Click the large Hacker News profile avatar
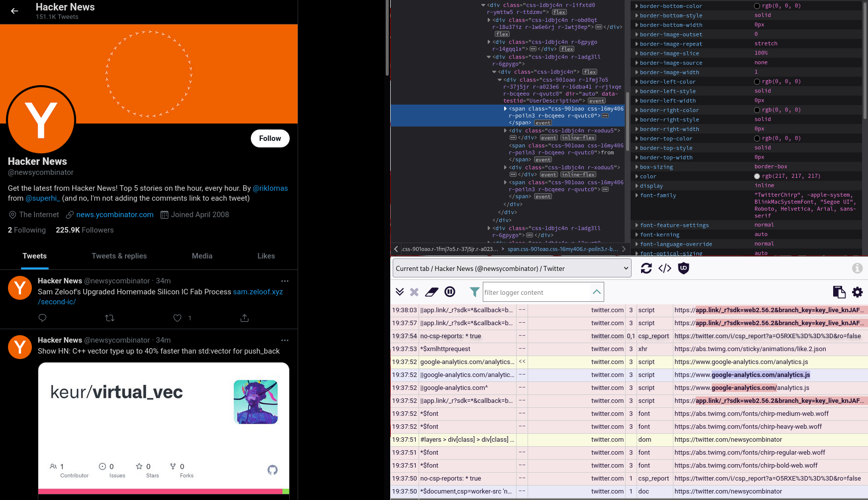The image size is (868, 500). coord(41,120)
